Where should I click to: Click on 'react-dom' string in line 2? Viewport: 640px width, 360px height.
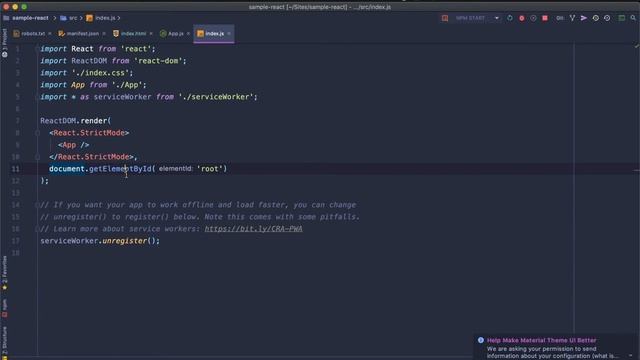(x=158, y=61)
